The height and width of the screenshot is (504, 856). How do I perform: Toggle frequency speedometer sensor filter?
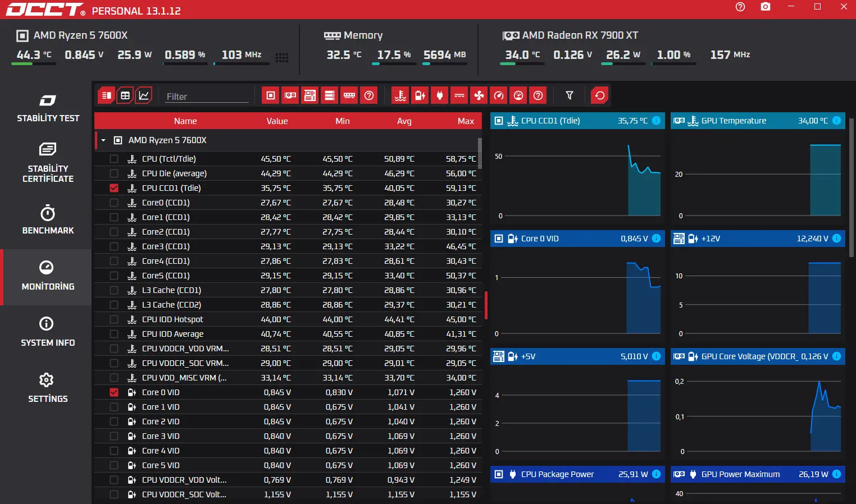(499, 95)
